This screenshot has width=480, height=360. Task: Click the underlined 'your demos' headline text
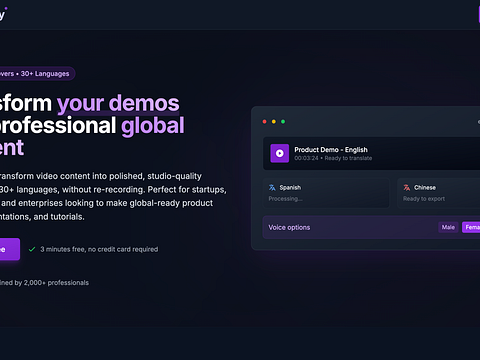pyautogui.click(x=118, y=103)
